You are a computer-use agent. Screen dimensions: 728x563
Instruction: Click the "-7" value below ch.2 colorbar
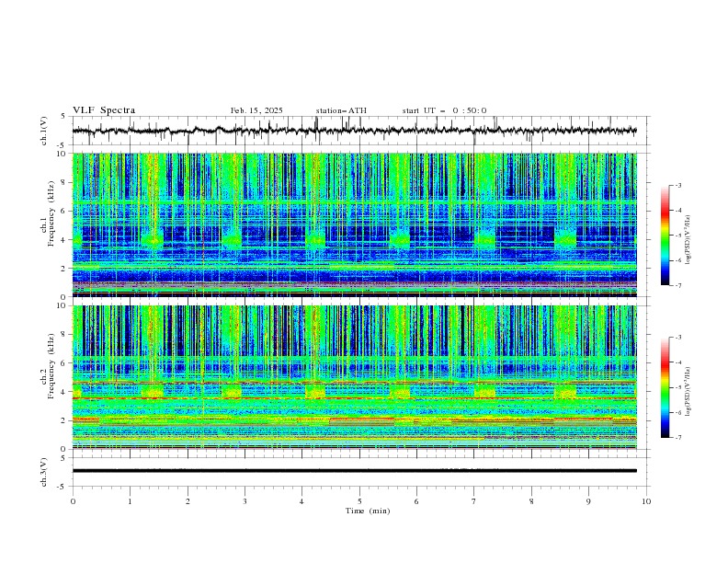pos(678,438)
